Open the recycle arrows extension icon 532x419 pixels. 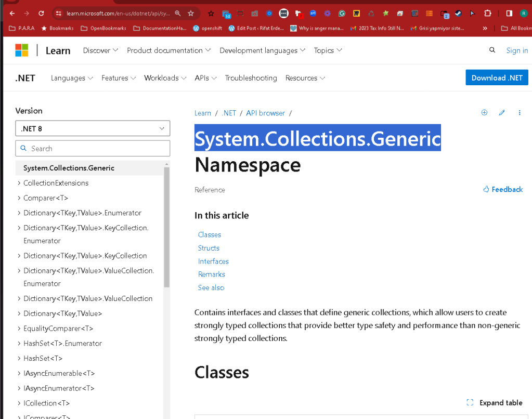(x=371, y=13)
